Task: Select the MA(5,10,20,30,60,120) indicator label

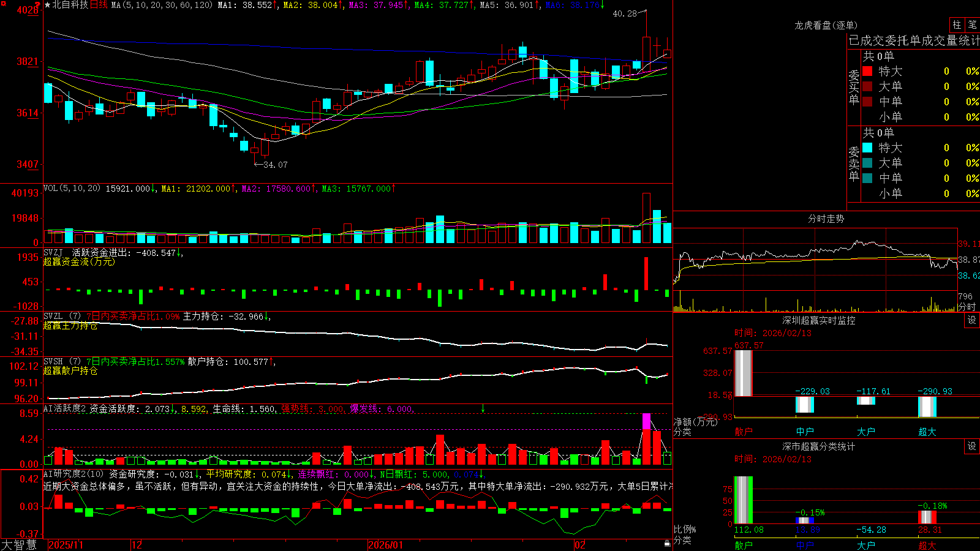Action: (x=162, y=5)
